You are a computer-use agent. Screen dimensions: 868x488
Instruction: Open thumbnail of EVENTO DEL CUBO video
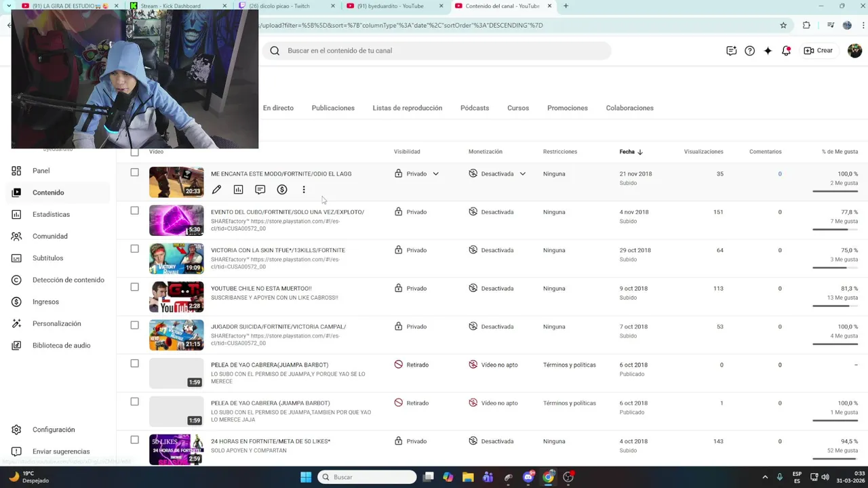pos(176,220)
